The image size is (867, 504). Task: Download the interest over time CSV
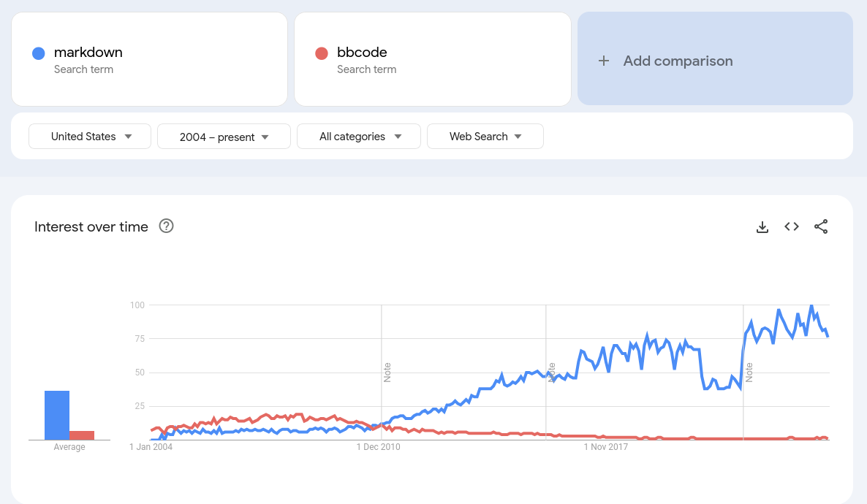coord(762,227)
